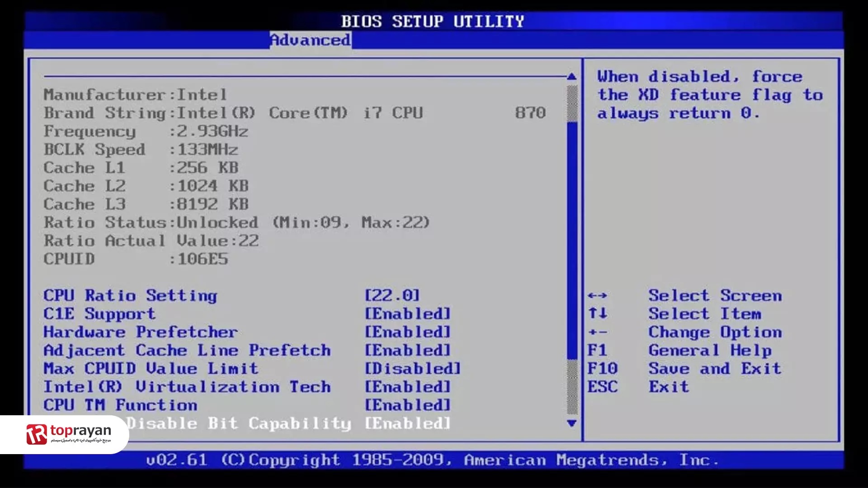Click the Cache L2 :1024 KB line

point(146,186)
